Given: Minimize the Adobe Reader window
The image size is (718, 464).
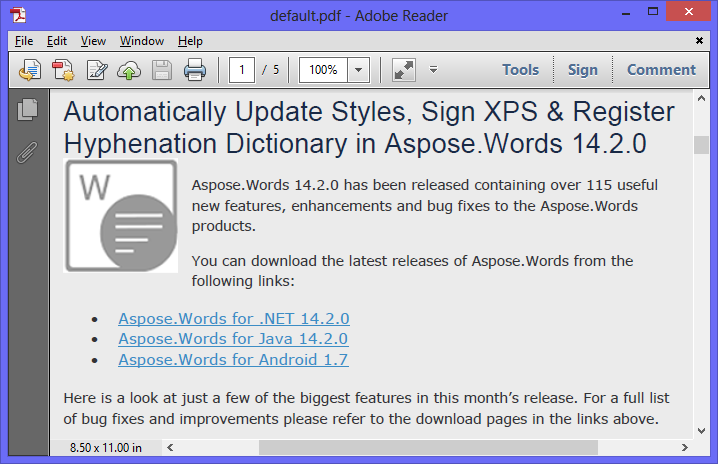Looking at the screenshot, I should pyautogui.click(x=626, y=12).
